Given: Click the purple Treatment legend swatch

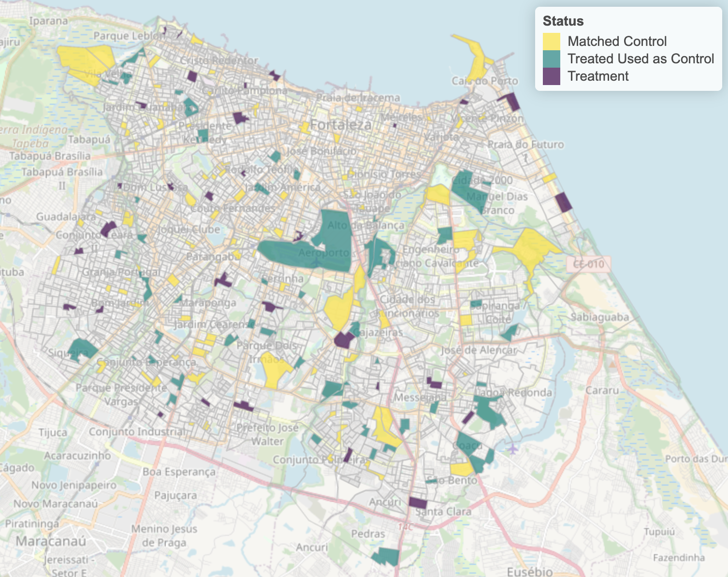Looking at the screenshot, I should tap(551, 76).
